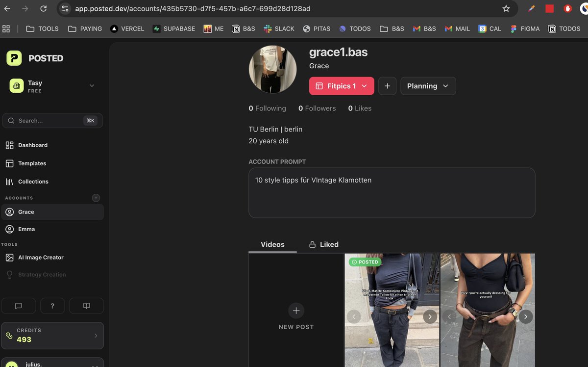The width and height of the screenshot is (588, 367).
Task: Open the book documentation icon button
Action: pyautogui.click(x=86, y=306)
